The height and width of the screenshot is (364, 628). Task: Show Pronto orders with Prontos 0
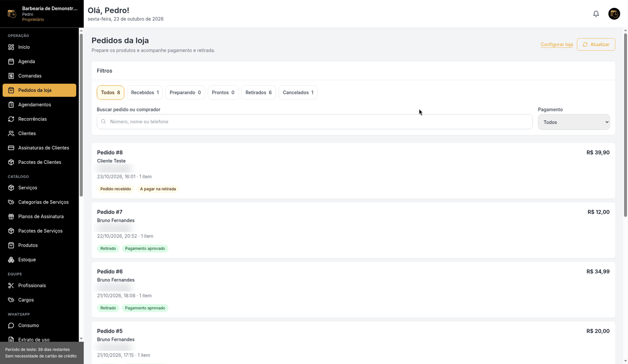pos(223,93)
